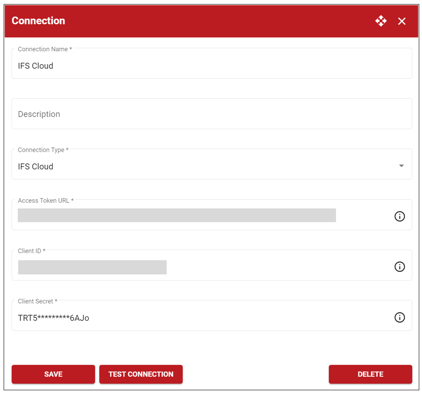Image resolution: width=422 pixels, height=393 pixels.
Task: Close the Connection dialog
Action: point(402,21)
